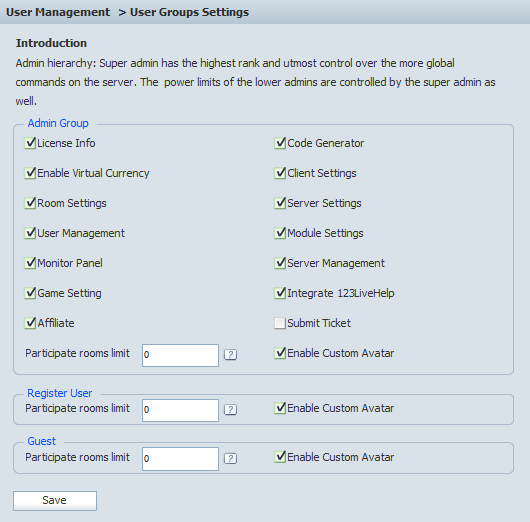530x522 pixels.
Task: Toggle Enable Virtual Currency checkbox
Action: click(x=30, y=173)
